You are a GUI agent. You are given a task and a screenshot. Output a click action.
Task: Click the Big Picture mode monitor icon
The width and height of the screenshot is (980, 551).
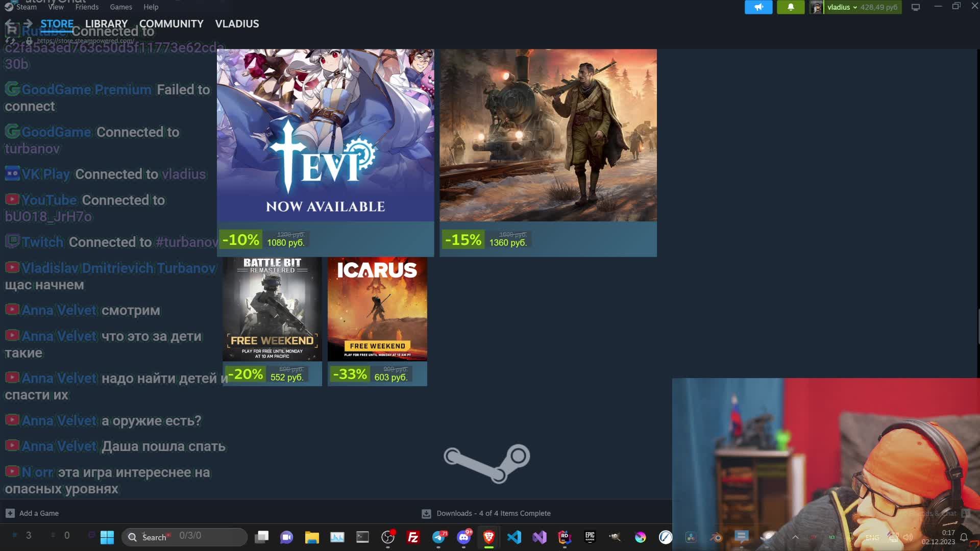916,7
